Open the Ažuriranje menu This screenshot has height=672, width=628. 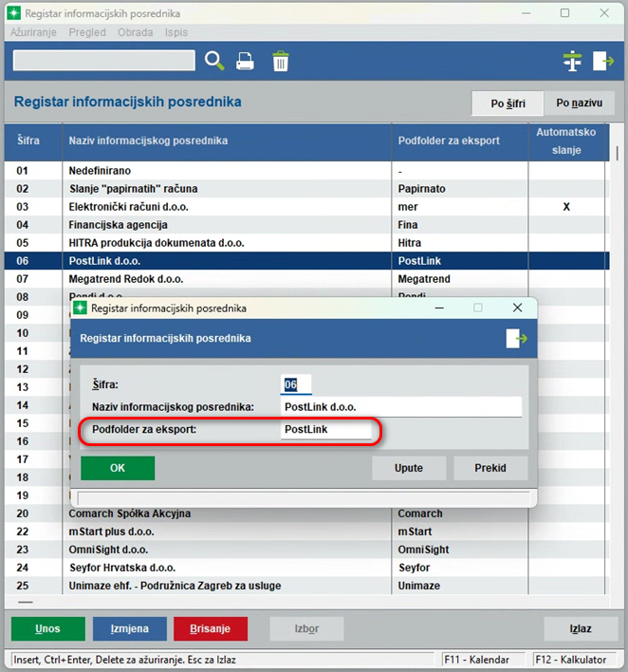pyautogui.click(x=33, y=32)
